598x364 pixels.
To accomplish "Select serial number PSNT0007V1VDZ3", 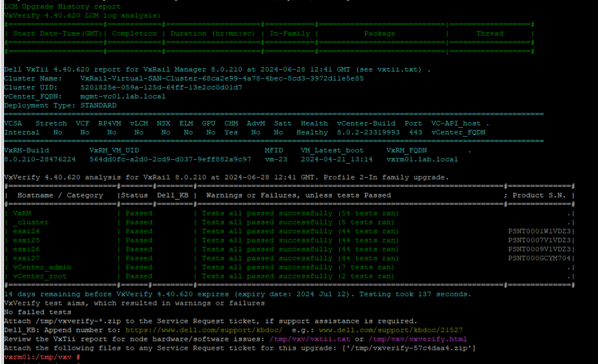I will [x=540, y=240].
